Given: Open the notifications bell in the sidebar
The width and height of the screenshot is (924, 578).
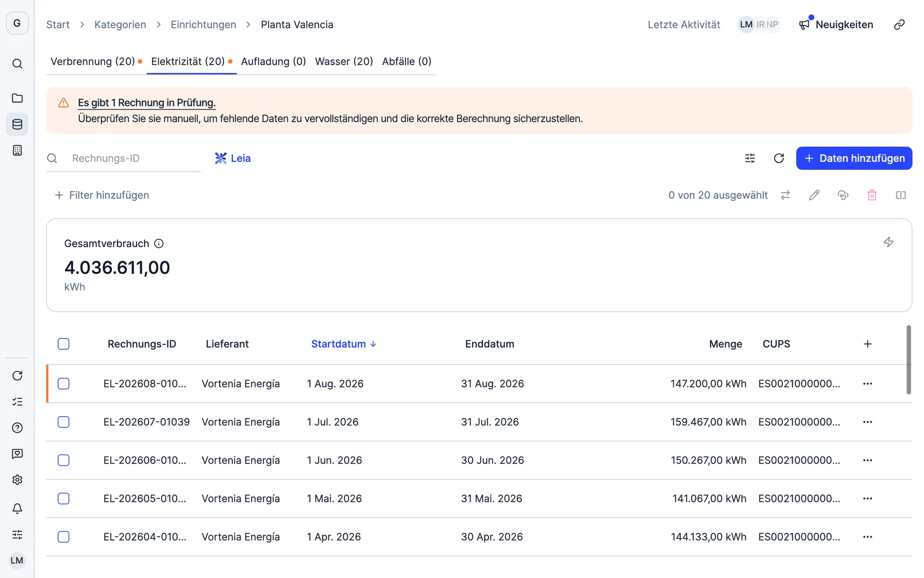Looking at the screenshot, I should (x=17, y=508).
